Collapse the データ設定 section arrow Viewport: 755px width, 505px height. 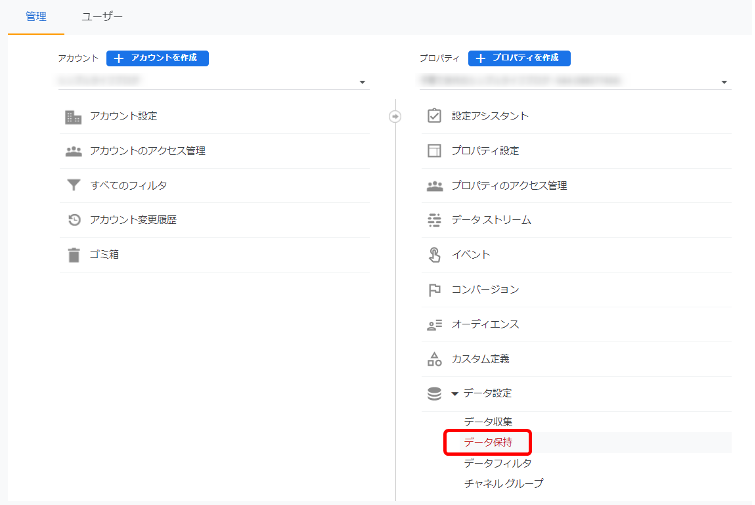[x=455, y=394]
